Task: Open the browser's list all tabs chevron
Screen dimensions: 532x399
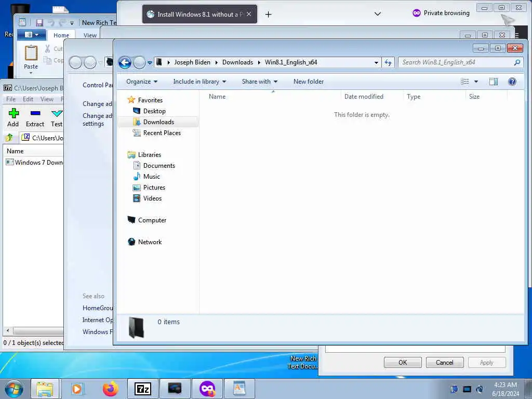Action: click(377, 14)
